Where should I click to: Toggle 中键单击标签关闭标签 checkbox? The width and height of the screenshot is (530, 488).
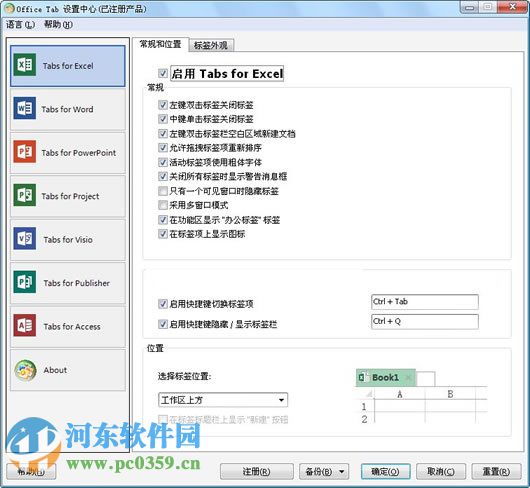point(163,119)
